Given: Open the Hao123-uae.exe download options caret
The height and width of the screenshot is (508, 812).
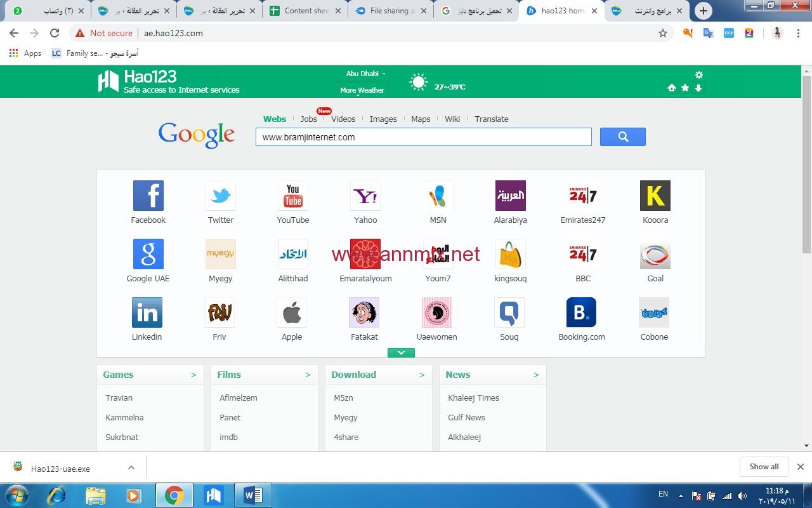Looking at the screenshot, I should (131, 467).
